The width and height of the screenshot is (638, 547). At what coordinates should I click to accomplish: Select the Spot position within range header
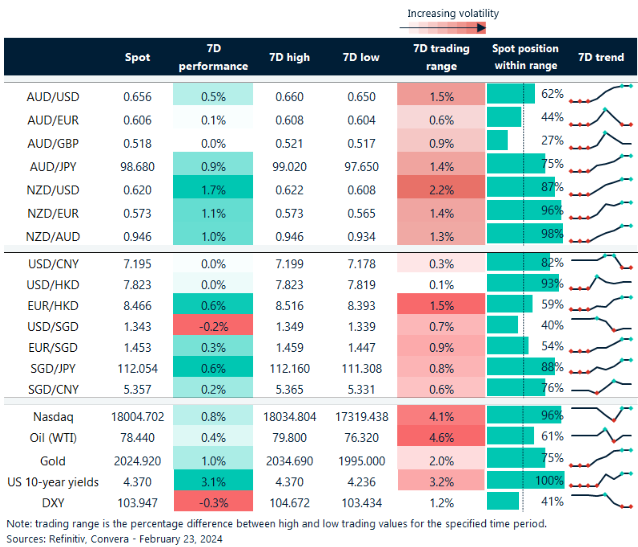[525, 57]
